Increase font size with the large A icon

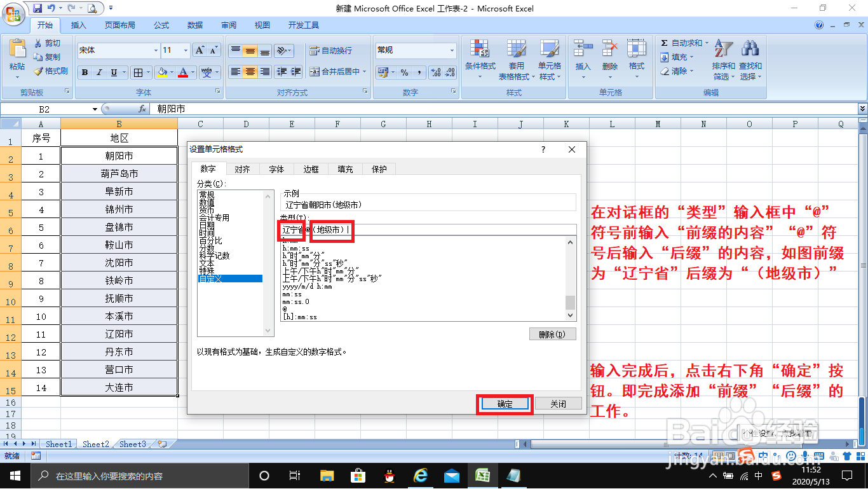point(200,50)
